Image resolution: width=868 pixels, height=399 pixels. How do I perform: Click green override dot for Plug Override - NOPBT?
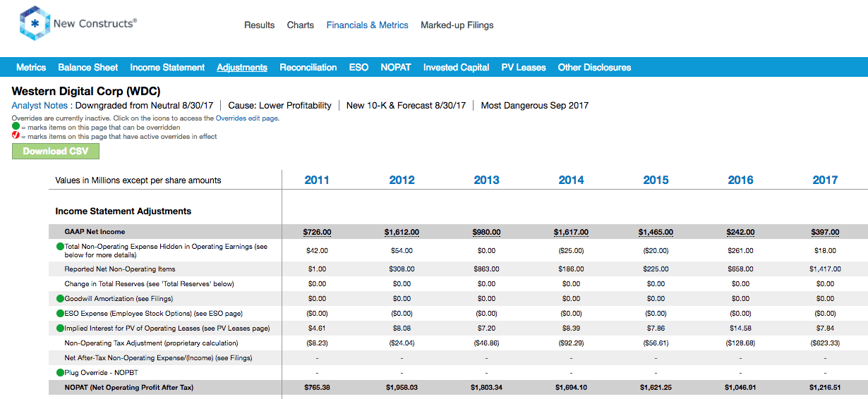60,372
